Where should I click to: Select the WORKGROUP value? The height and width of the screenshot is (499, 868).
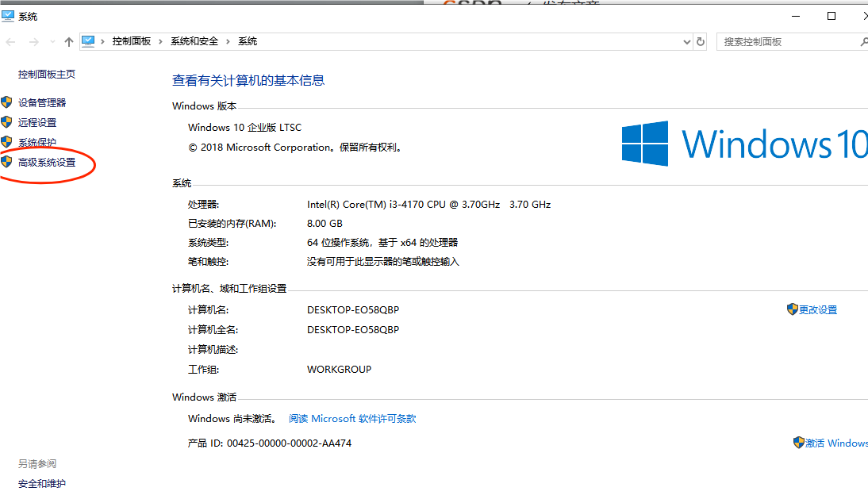[340, 369]
